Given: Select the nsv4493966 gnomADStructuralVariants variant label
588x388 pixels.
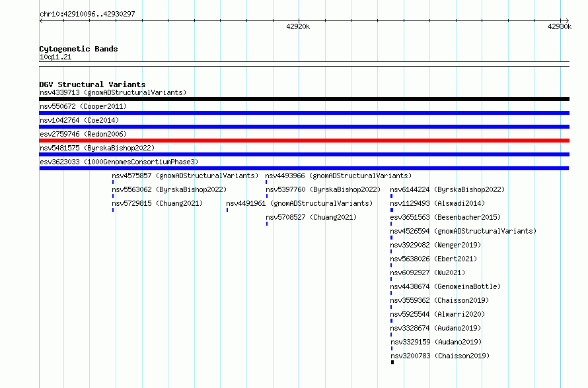Looking at the screenshot, I should tap(339, 176).
